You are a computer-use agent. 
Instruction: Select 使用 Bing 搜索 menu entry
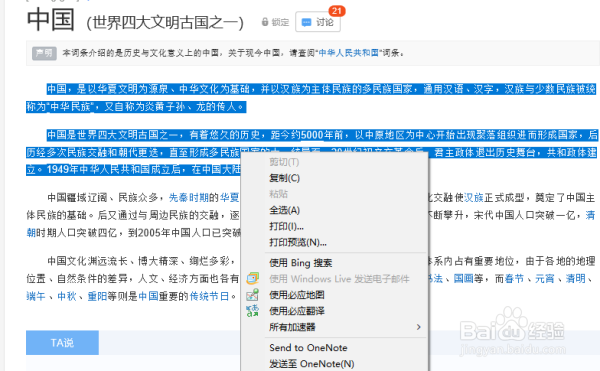300,263
